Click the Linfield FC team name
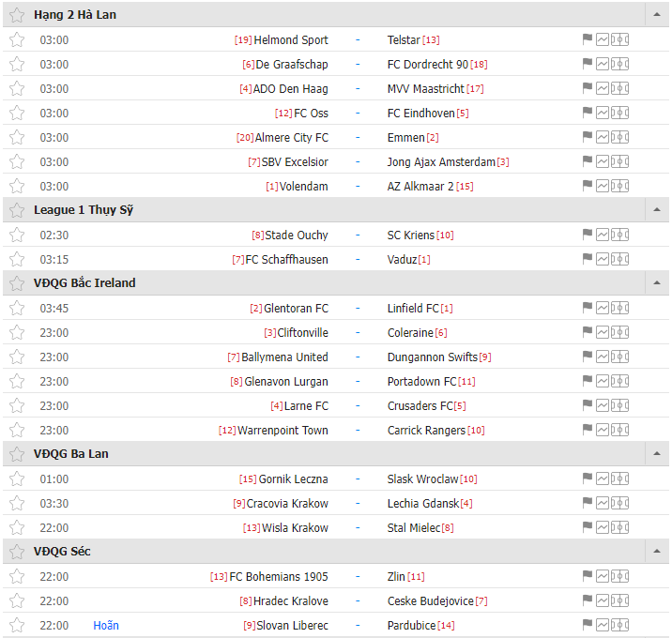The image size is (672, 638). tap(413, 308)
